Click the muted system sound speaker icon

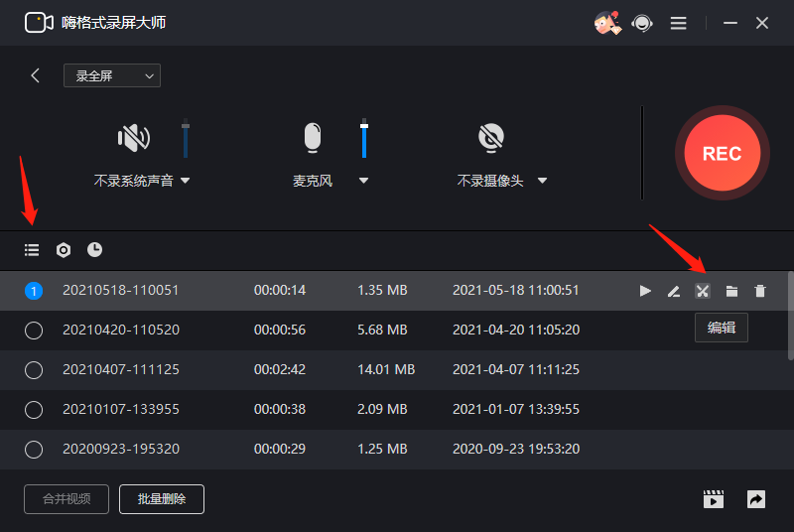134,137
